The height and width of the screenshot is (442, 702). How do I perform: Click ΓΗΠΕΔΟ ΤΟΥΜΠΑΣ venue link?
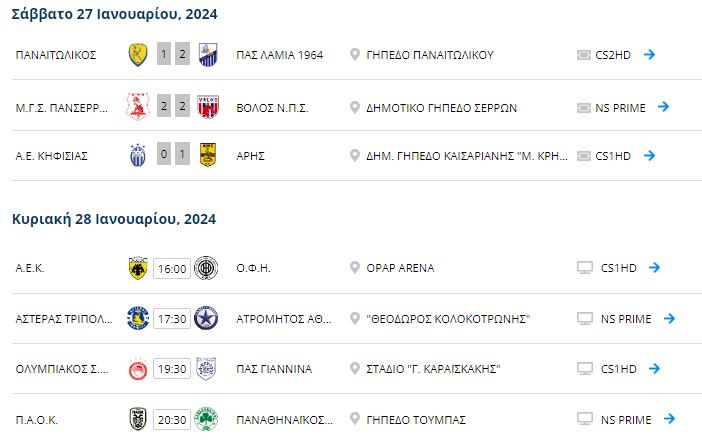click(x=416, y=420)
